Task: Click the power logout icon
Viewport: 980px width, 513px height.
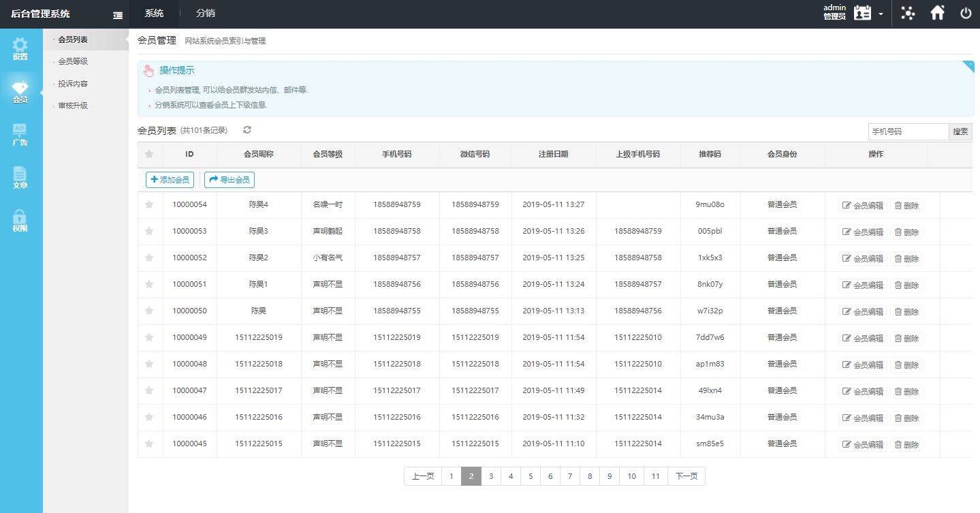Action: [x=966, y=13]
